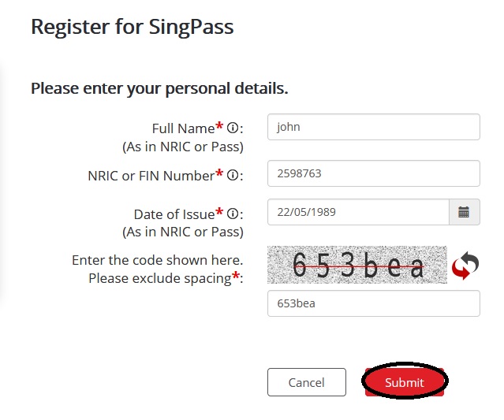Refresh the captcha code image

click(x=465, y=266)
